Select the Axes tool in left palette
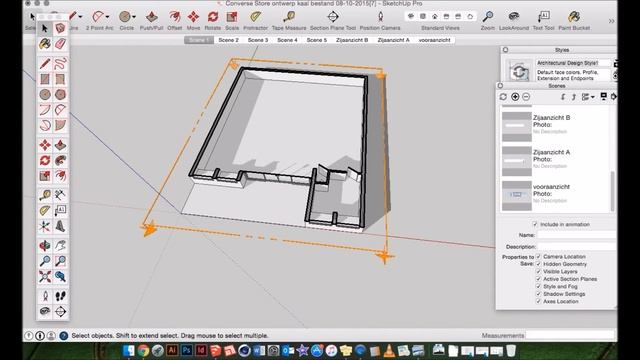The height and width of the screenshot is (360, 640). (x=45, y=226)
